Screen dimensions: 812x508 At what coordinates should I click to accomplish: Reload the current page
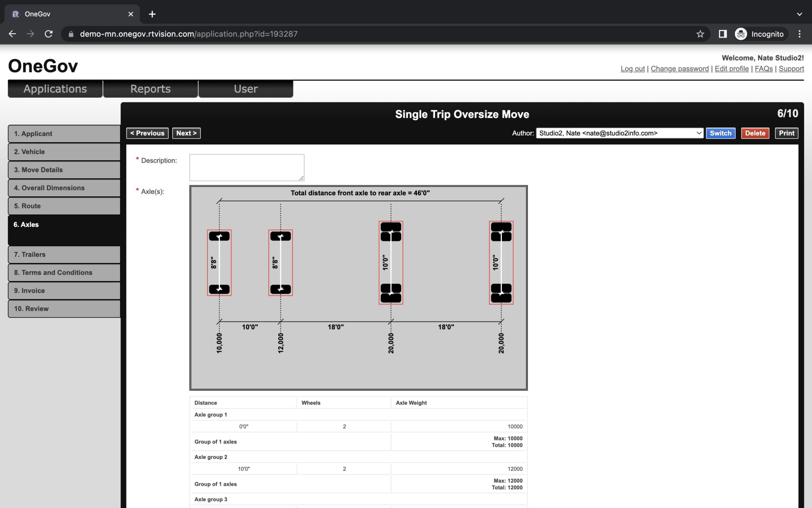[x=48, y=34]
